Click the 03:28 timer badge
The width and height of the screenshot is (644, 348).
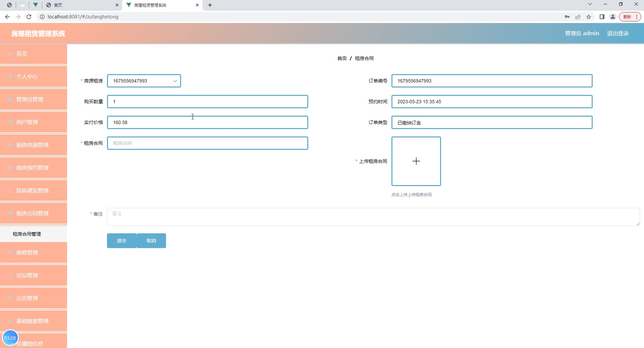coord(10,338)
